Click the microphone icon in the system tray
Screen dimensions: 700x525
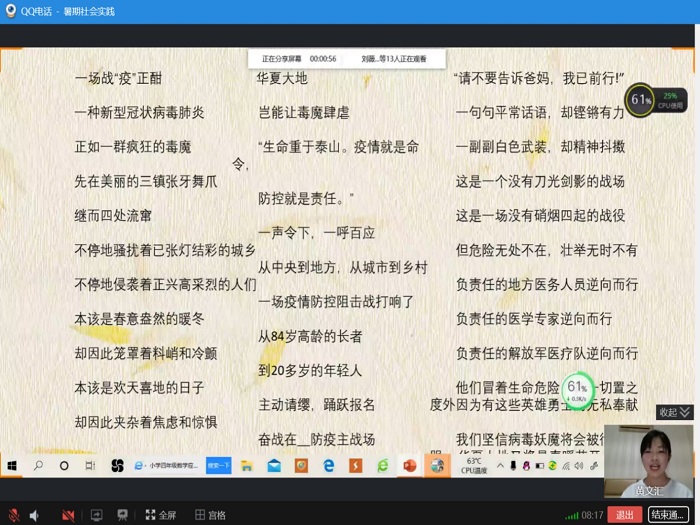[x=513, y=466]
